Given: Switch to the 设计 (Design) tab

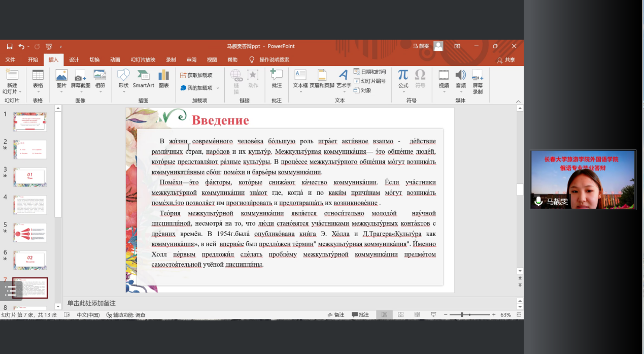Looking at the screenshot, I should tap(74, 59).
